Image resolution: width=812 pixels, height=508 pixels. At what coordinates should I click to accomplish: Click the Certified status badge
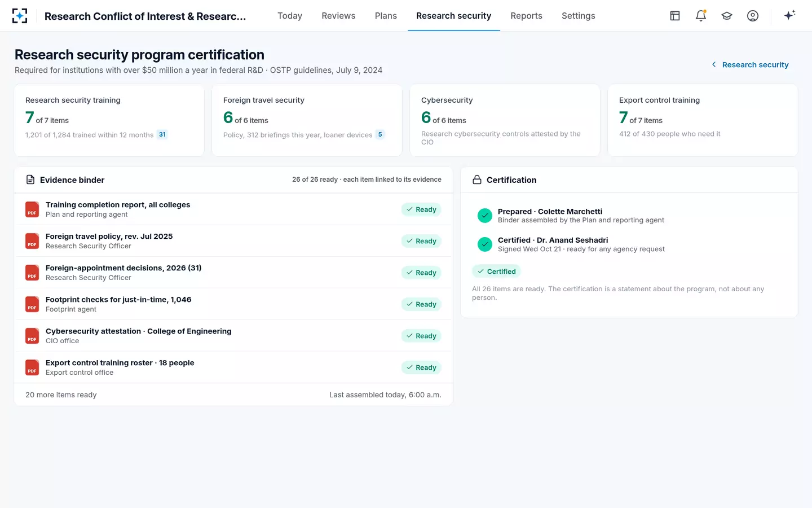[x=496, y=271]
